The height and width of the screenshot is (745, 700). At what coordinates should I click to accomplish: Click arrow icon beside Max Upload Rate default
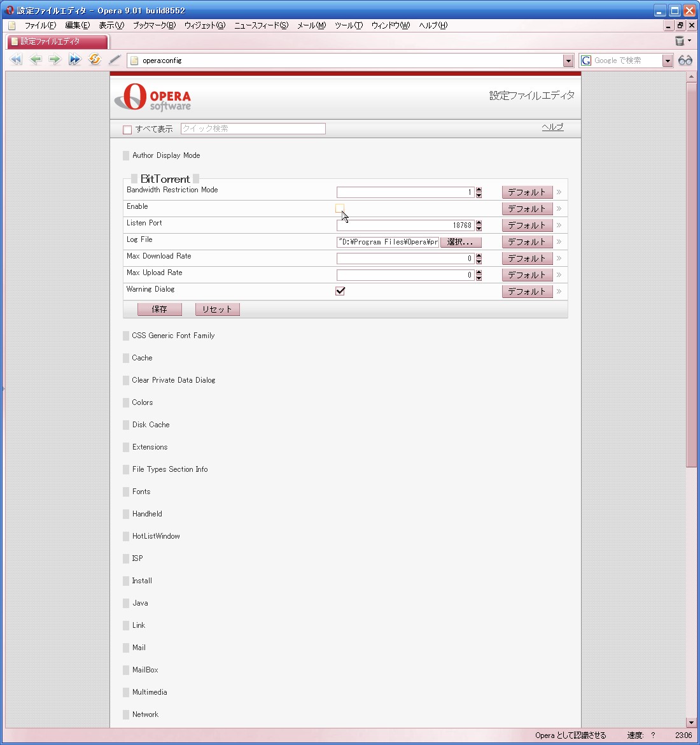[x=559, y=275]
